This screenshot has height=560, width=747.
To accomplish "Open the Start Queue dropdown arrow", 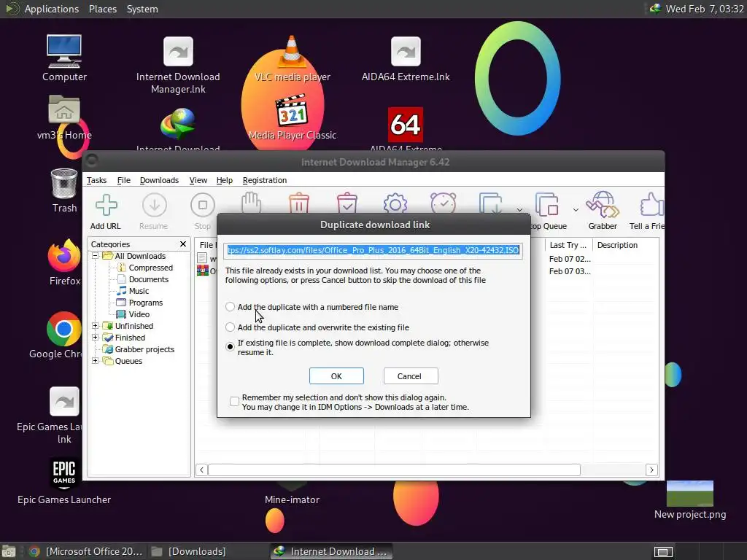I will [519, 209].
